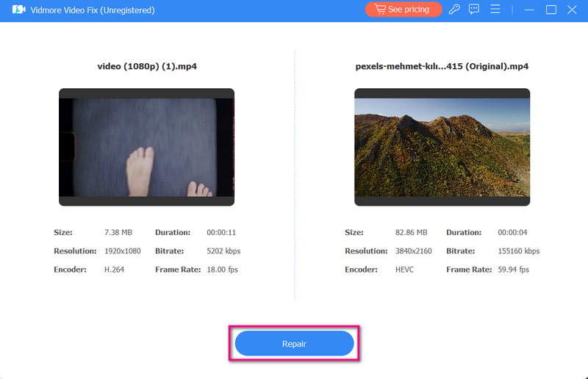This screenshot has width=588, height=379.
Task: Click the 59.94 fps frame rate value
Action: click(x=515, y=270)
